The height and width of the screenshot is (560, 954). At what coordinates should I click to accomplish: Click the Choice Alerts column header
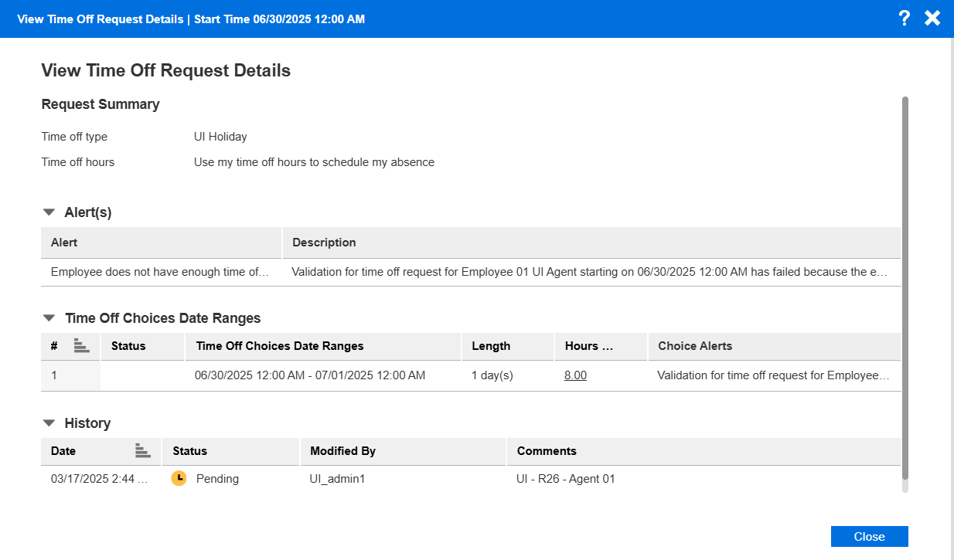(695, 346)
